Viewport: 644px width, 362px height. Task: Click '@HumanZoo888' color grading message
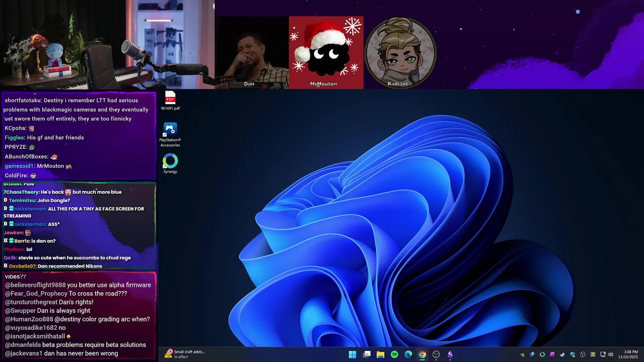[x=77, y=319]
